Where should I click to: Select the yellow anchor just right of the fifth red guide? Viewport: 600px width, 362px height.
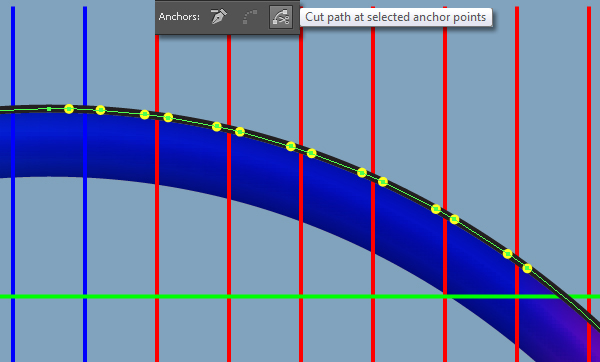(x=454, y=219)
